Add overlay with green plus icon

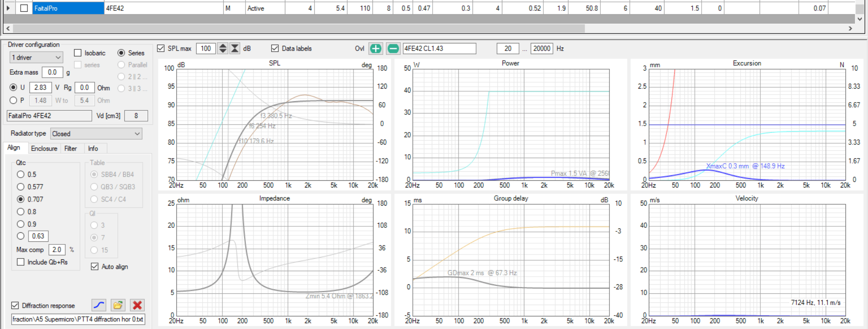pos(376,48)
